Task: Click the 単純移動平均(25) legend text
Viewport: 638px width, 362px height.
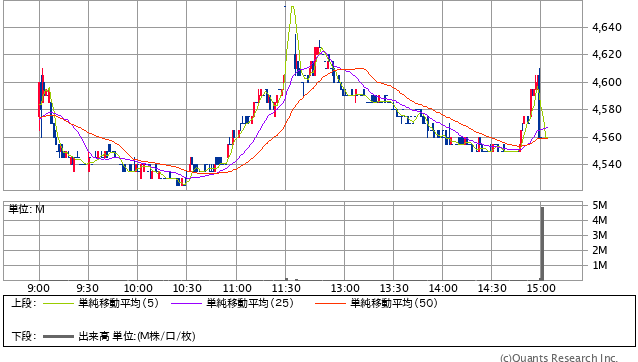Action: [x=250, y=303]
